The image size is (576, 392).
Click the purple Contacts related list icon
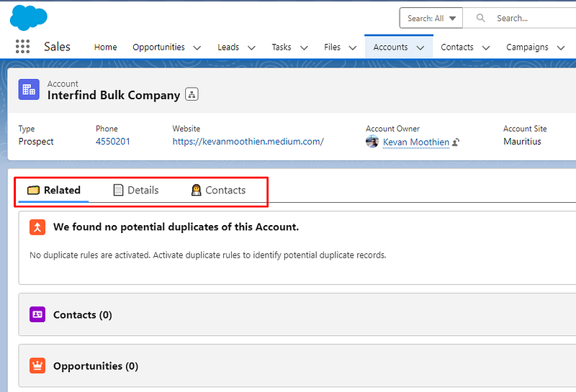(37, 314)
